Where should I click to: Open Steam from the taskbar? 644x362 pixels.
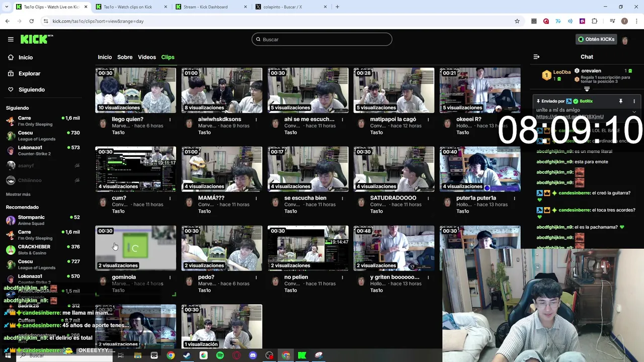click(x=187, y=355)
